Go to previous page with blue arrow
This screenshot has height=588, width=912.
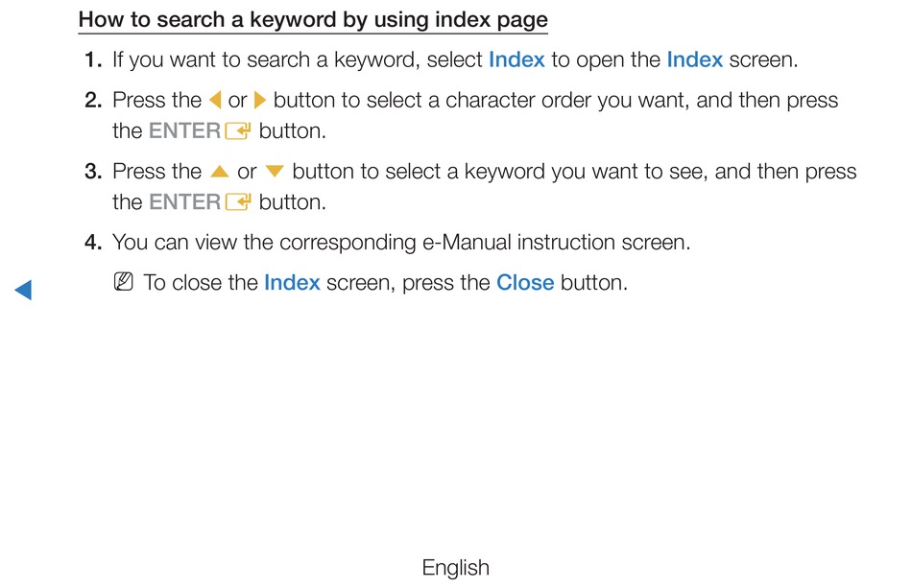click(x=23, y=290)
